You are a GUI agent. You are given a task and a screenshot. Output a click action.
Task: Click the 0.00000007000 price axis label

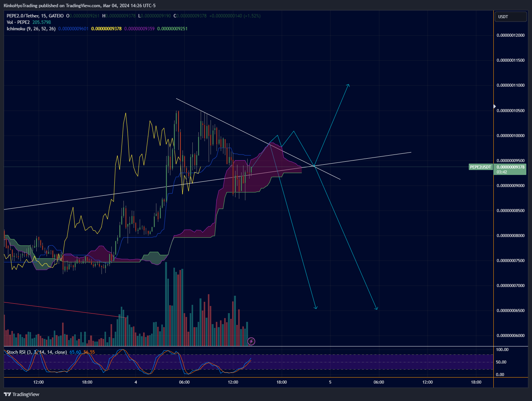point(510,286)
